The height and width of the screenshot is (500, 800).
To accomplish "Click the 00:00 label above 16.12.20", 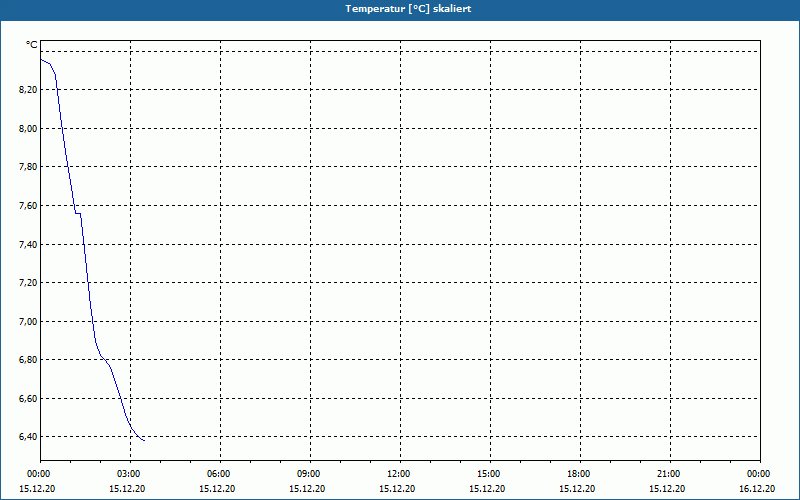I will [759, 474].
